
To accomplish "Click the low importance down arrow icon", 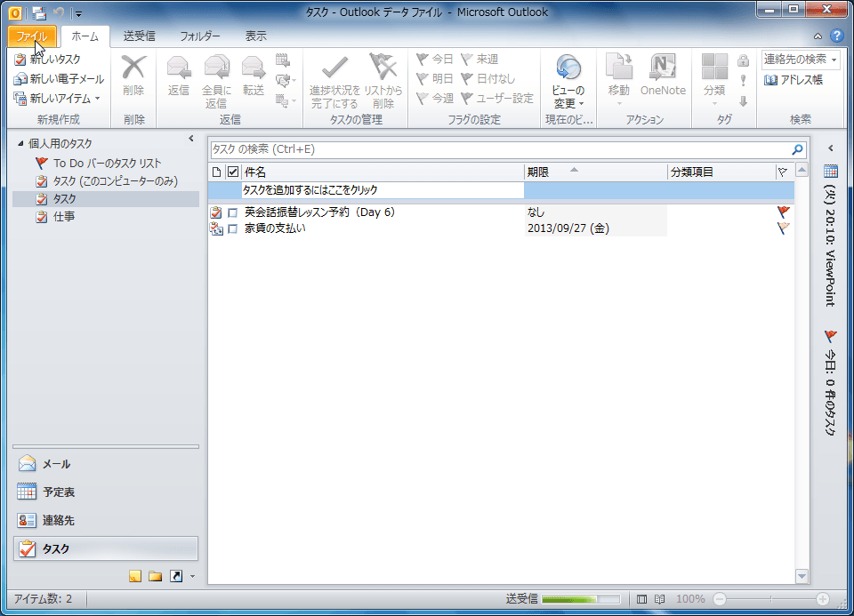I will pyautogui.click(x=743, y=101).
